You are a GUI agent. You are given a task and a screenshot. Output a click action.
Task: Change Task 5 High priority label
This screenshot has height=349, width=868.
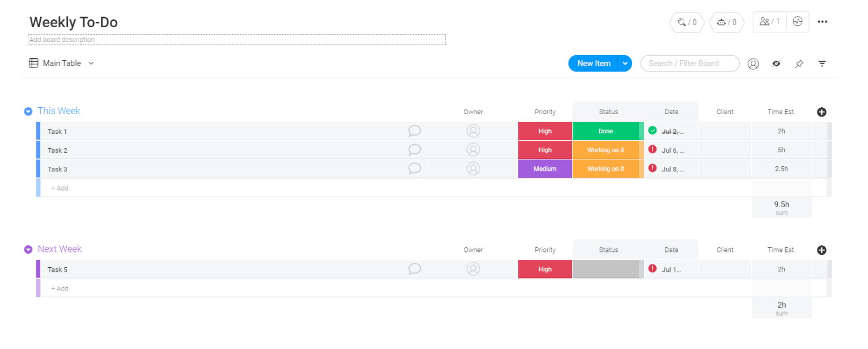[x=545, y=269]
